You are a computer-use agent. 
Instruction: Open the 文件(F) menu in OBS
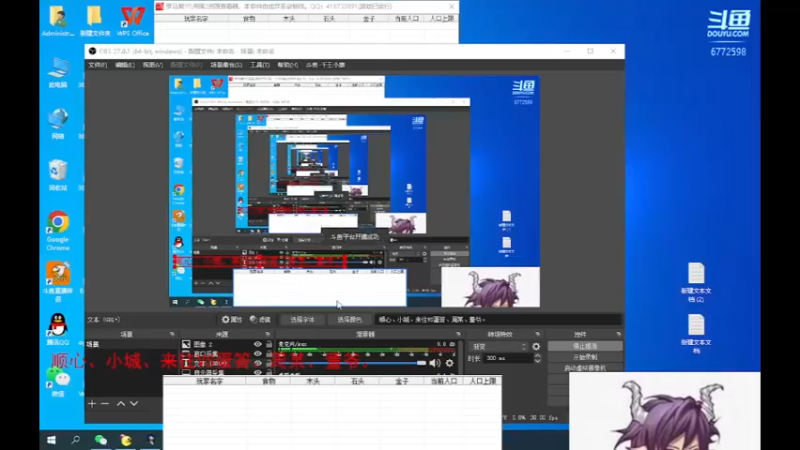pos(97,65)
